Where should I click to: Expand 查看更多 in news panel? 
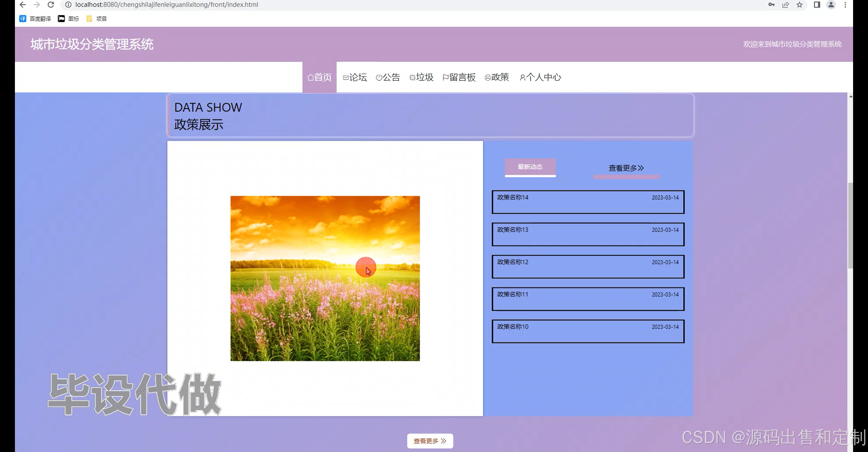(626, 168)
